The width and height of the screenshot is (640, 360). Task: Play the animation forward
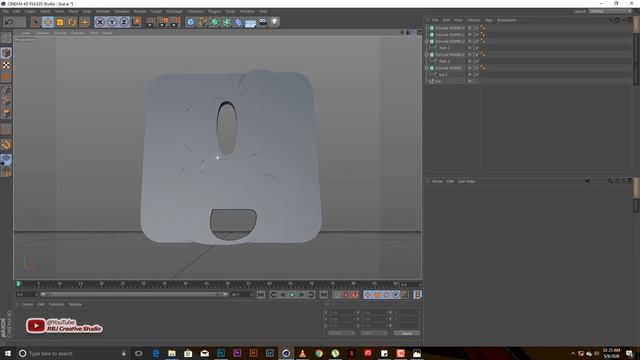tap(292, 295)
